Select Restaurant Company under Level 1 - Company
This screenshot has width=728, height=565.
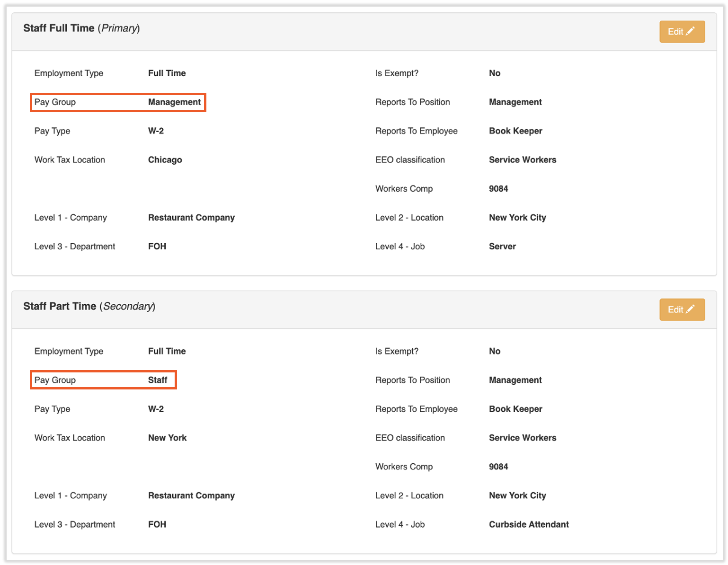pos(191,217)
